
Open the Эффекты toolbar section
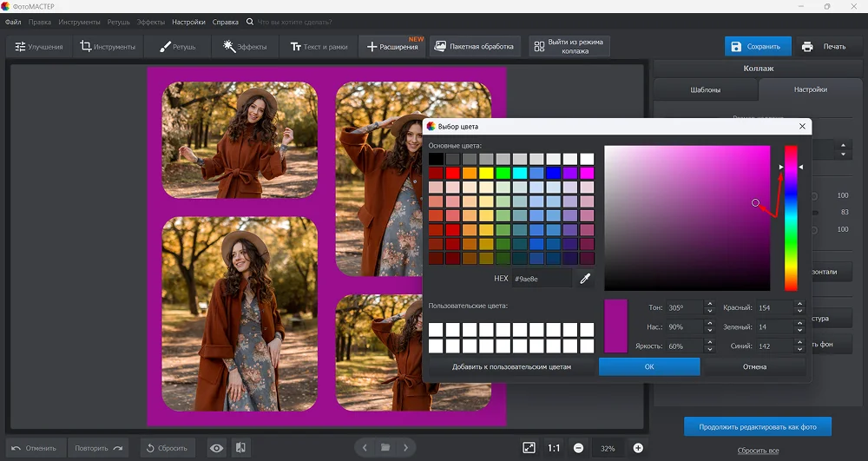pyautogui.click(x=244, y=47)
